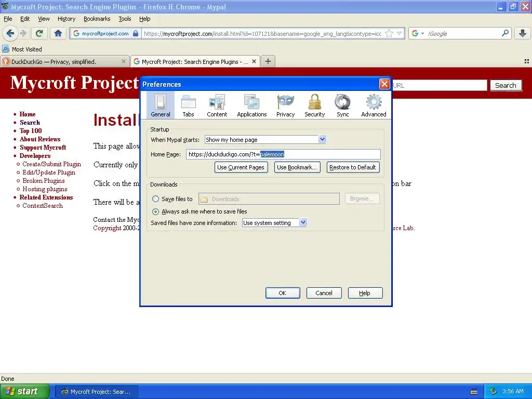Open the Content preferences pane
This screenshot has height=399, width=532.
[x=217, y=105]
